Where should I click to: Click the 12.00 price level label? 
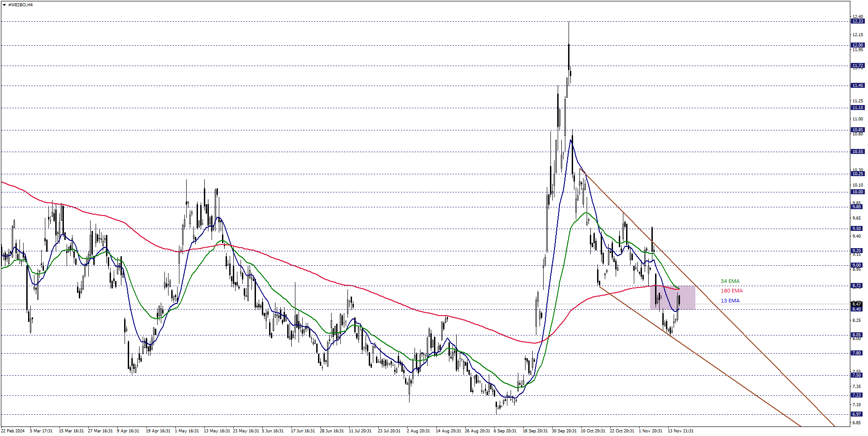[x=858, y=45]
